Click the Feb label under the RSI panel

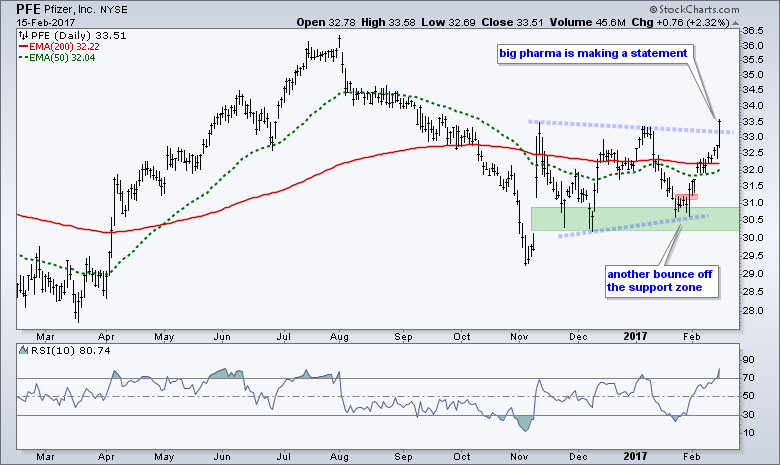pyautogui.click(x=691, y=457)
